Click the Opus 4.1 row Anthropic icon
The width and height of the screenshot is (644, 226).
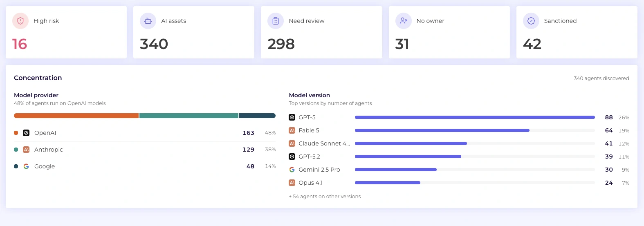click(292, 183)
